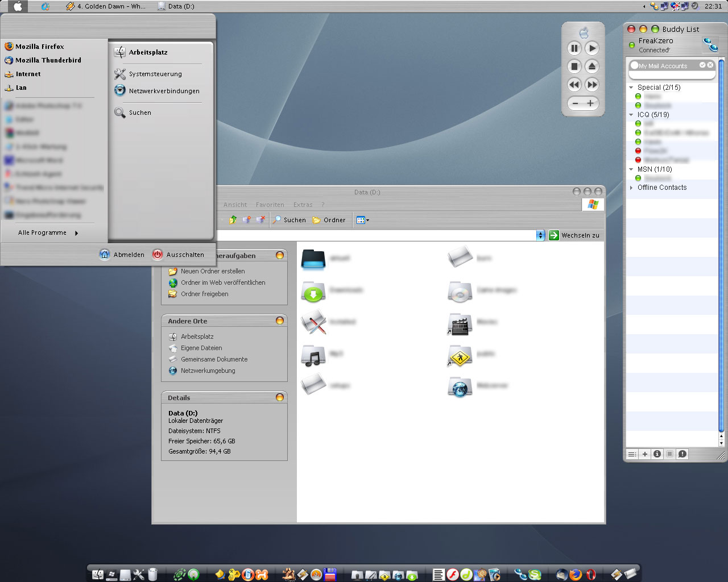The width and height of the screenshot is (728, 582).
Task: Click the buddy icon in the Buddy List header
Action: pyautogui.click(x=710, y=44)
